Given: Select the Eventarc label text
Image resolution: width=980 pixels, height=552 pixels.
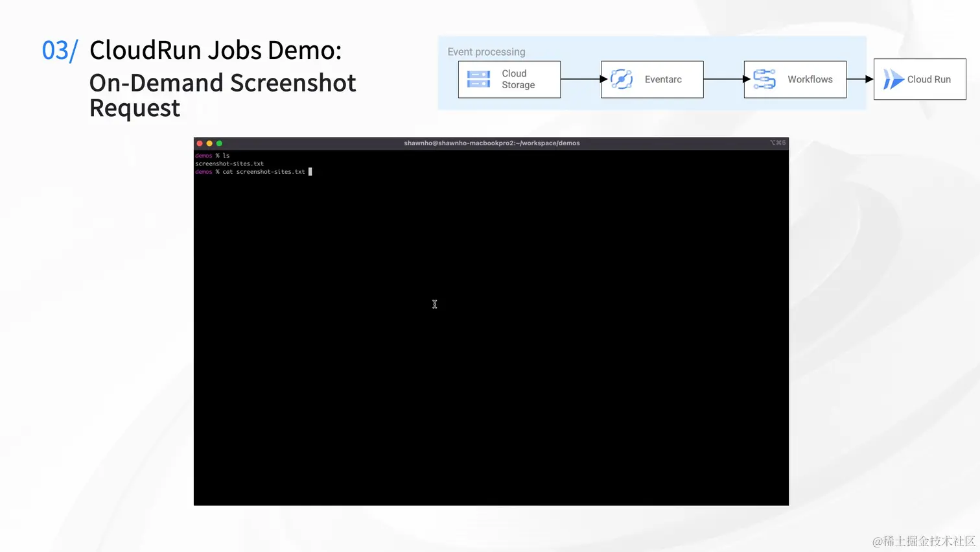Looking at the screenshot, I should [663, 79].
